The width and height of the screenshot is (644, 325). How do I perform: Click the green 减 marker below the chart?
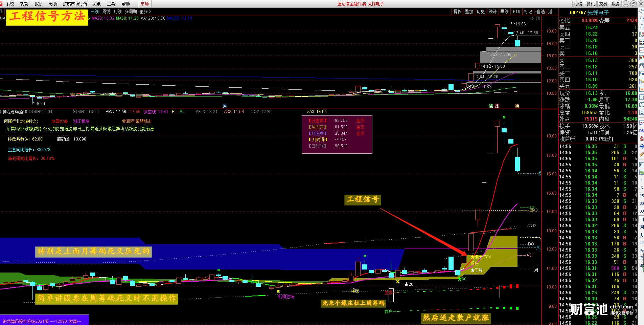491,106
